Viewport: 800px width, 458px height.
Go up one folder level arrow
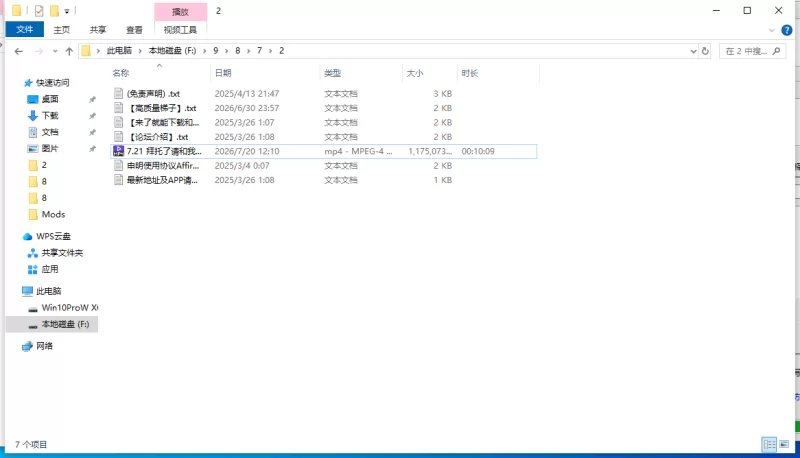pyautogui.click(x=69, y=51)
